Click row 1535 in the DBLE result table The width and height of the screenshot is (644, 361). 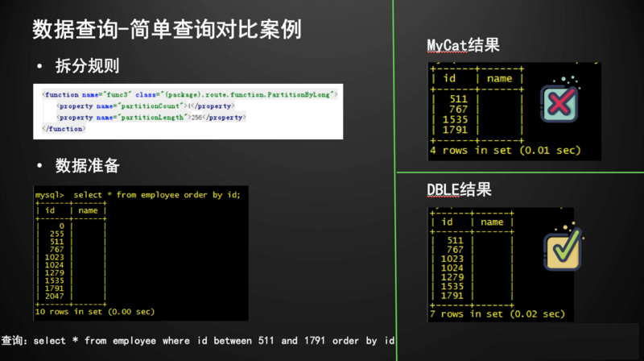point(473,287)
